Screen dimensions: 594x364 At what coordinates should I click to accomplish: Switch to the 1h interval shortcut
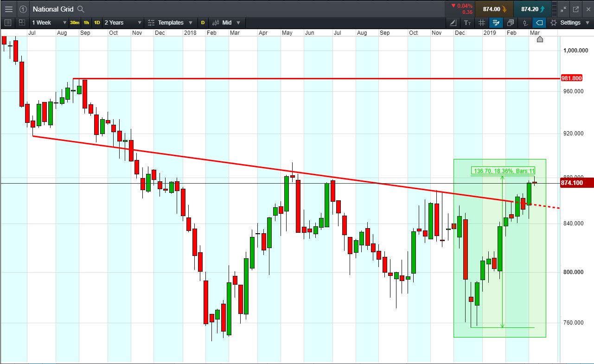click(86, 22)
